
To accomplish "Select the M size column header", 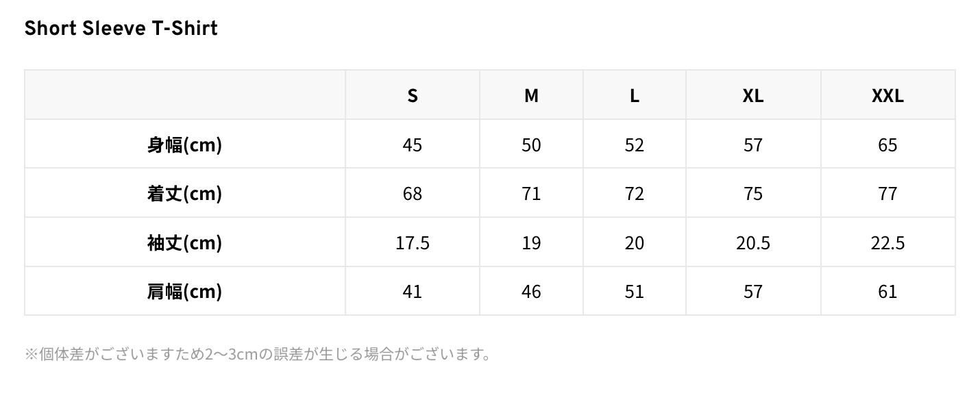I will (531, 95).
